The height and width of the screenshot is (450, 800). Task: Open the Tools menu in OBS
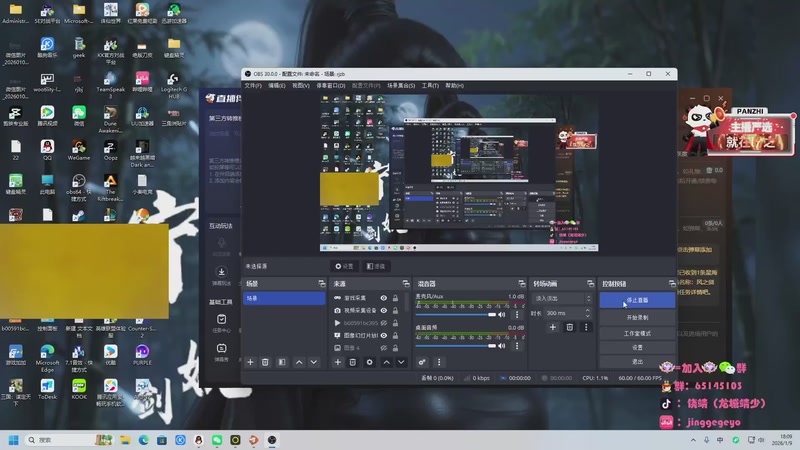(430, 86)
